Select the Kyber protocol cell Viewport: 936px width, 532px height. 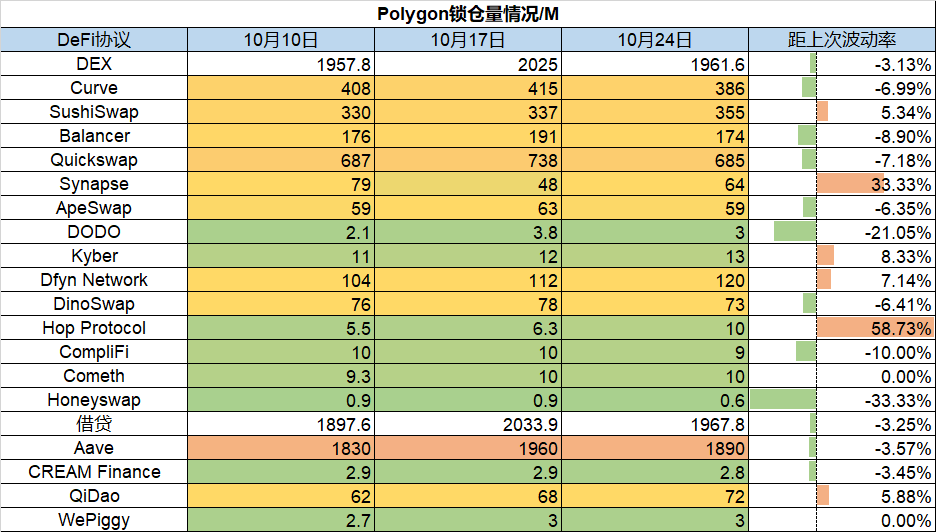(x=94, y=256)
